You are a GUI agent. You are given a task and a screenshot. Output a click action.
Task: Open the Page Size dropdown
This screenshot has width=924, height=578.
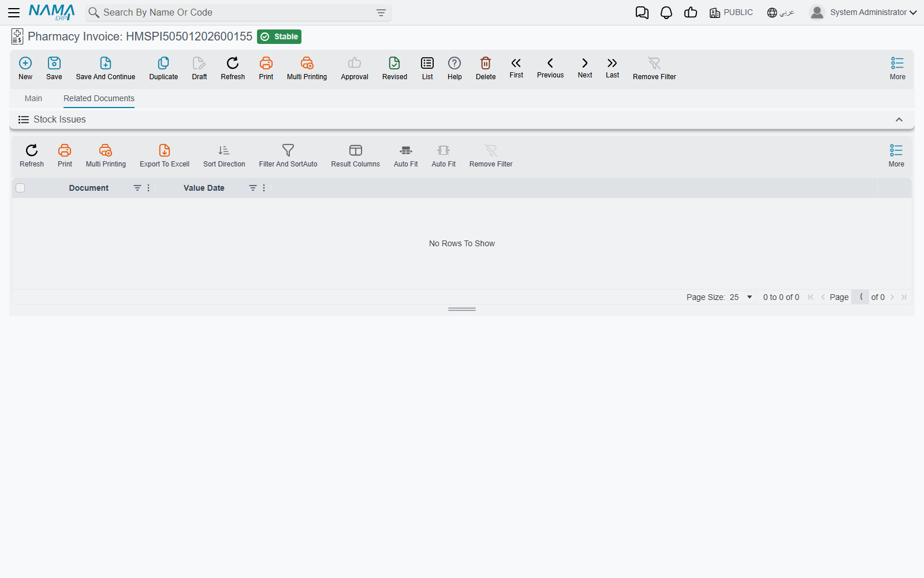tap(742, 297)
